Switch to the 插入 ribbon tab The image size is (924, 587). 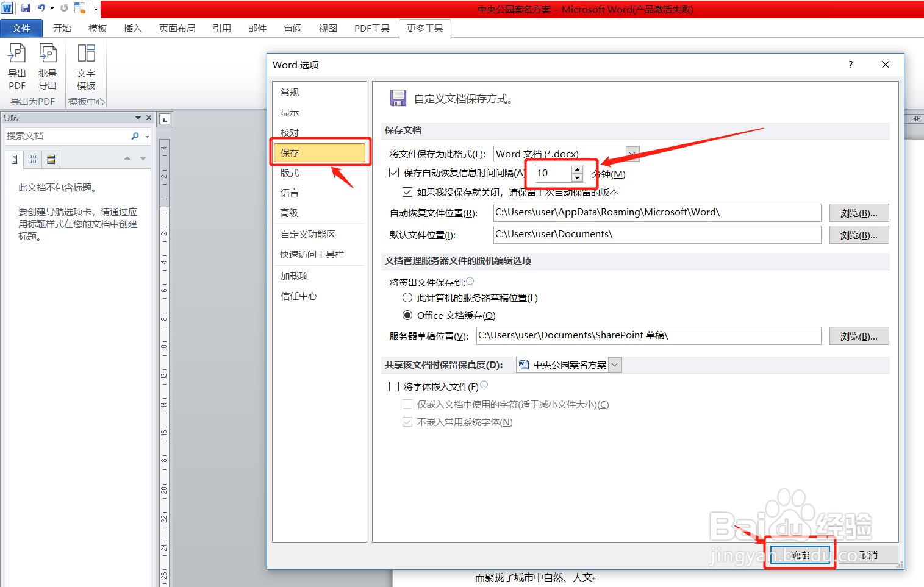coord(133,28)
